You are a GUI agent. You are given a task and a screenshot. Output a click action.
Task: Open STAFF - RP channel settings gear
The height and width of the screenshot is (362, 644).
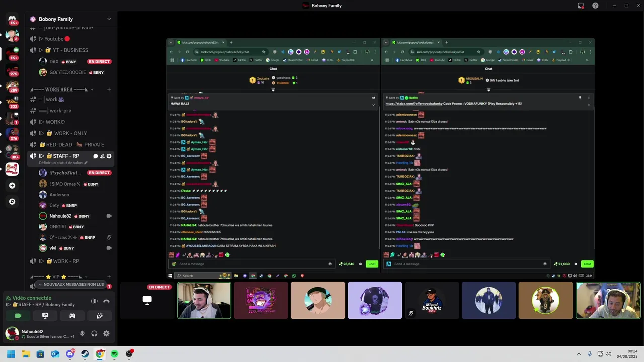tap(109, 156)
